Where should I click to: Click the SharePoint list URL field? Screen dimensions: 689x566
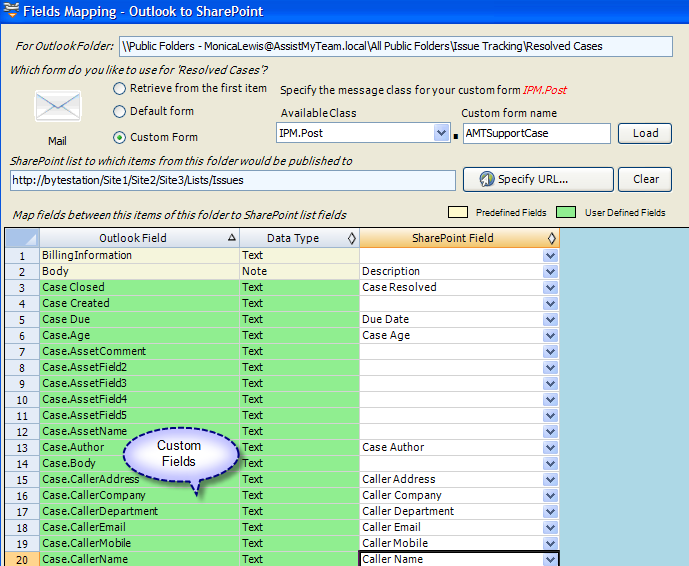[x=232, y=180]
